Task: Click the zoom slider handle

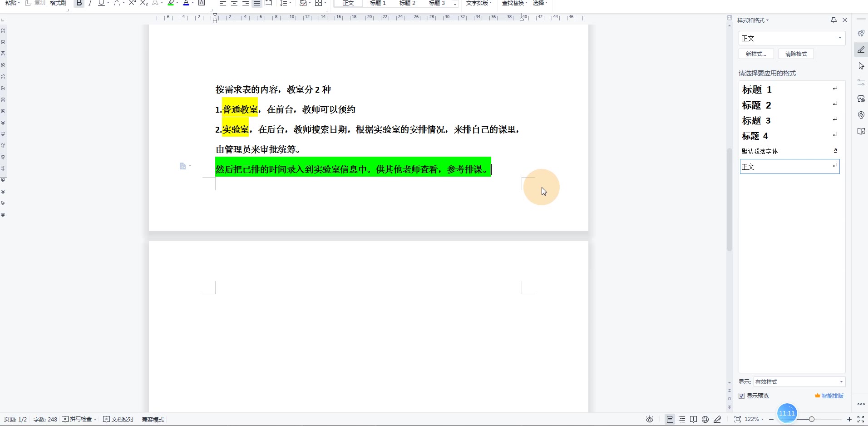Action: pos(812,419)
